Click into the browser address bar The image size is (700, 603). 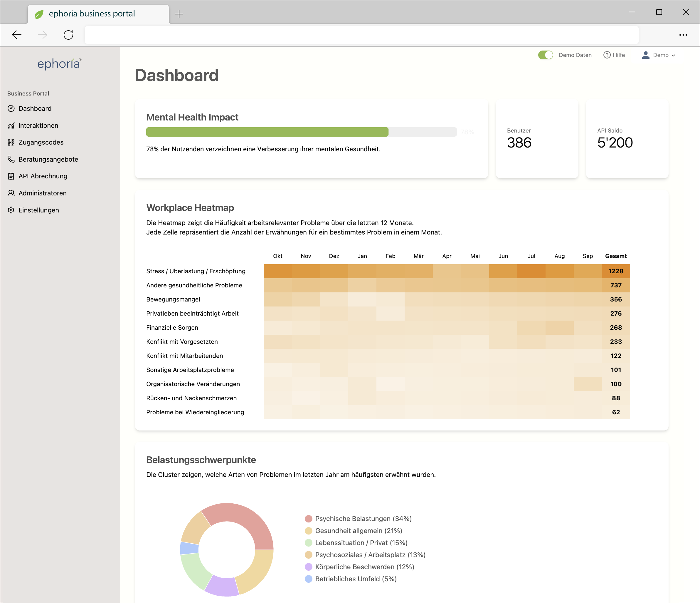(361, 35)
